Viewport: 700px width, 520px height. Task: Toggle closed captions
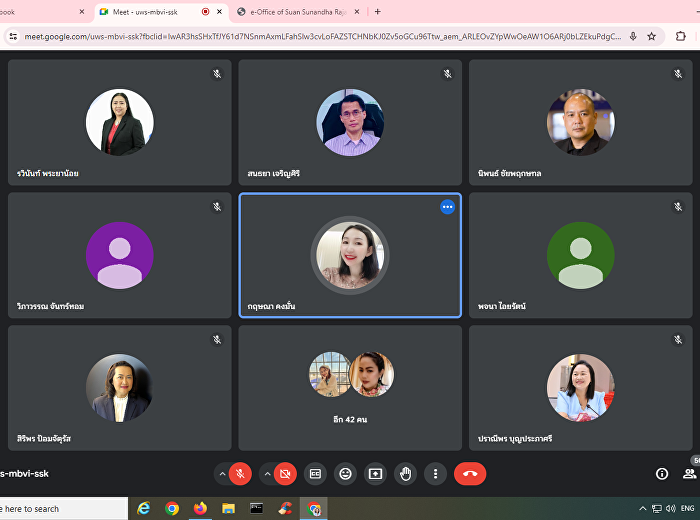[x=315, y=474]
